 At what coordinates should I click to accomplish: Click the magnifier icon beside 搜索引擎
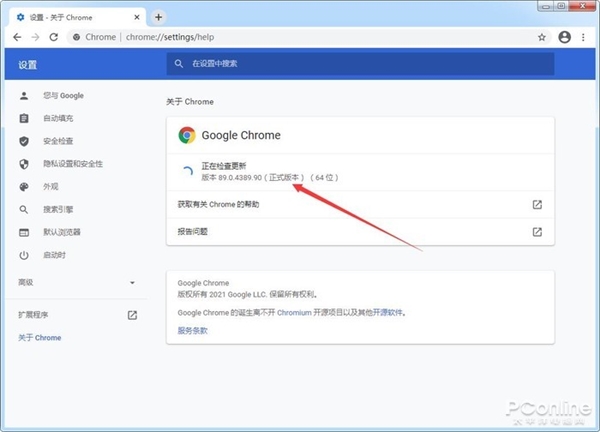pyautogui.click(x=24, y=209)
